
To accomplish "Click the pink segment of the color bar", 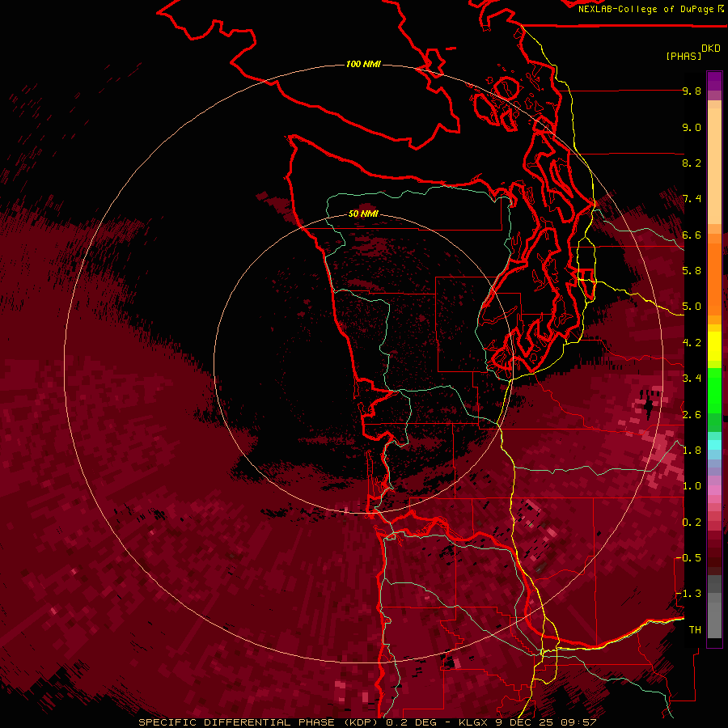I will (x=714, y=490).
